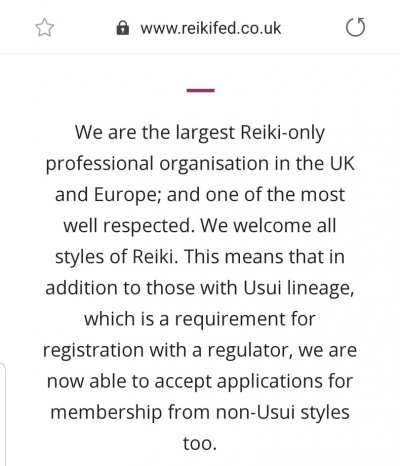This screenshot has width=400, height=466.
Task: Click the words 'accept applications for'
Action: (254, 382)
